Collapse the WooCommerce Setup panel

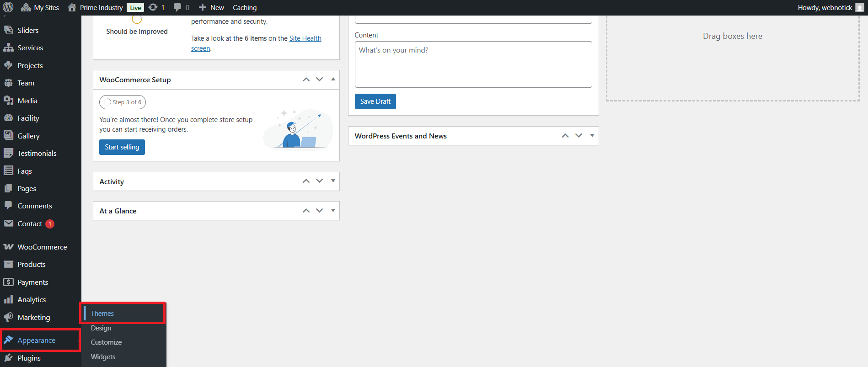tap(333, 80)
